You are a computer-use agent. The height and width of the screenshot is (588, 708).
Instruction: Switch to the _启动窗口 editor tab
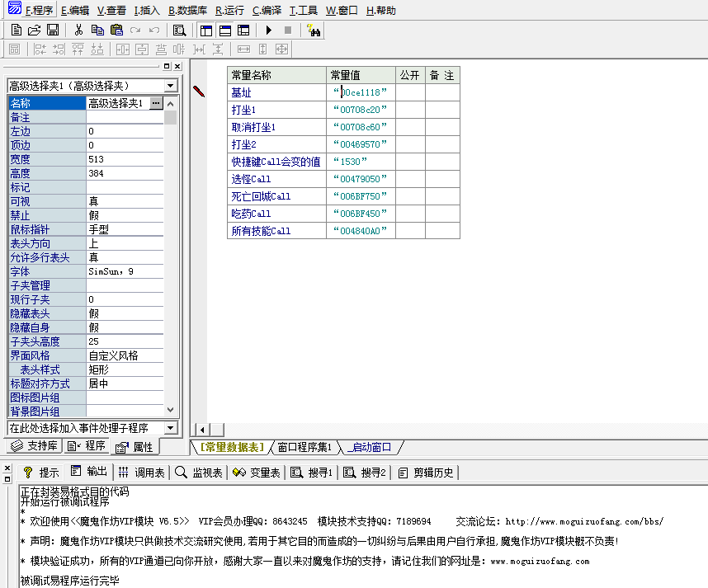pos(370,447)
